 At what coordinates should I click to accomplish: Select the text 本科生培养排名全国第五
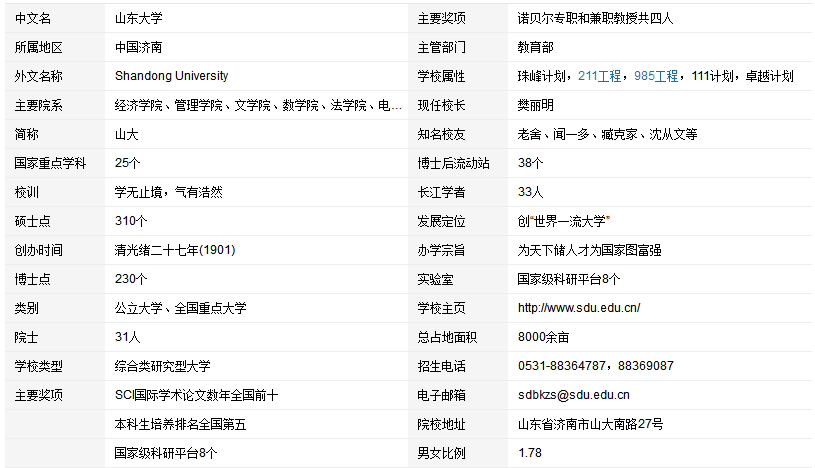coord(180,424)
